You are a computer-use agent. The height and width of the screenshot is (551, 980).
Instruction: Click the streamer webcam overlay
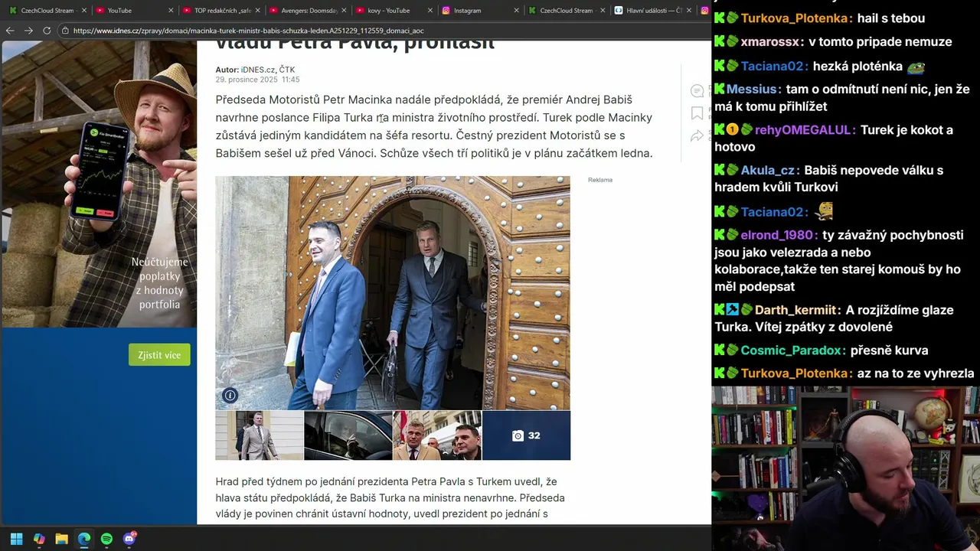[845, 468]
